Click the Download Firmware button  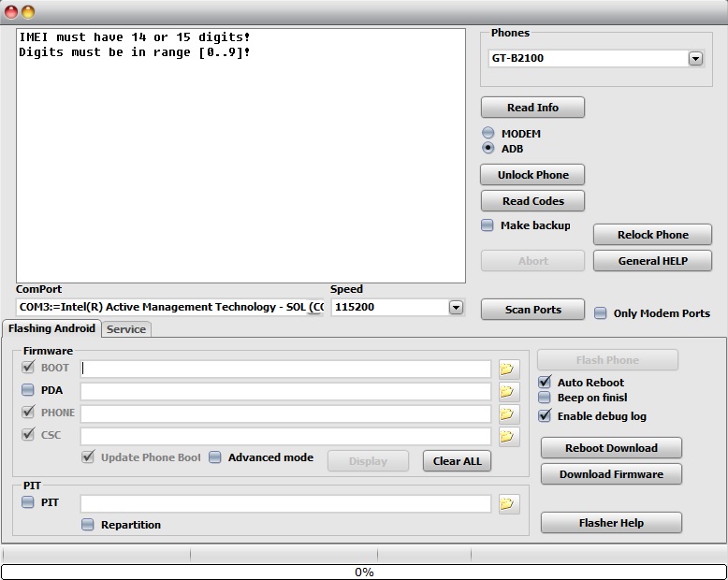[x=611, y=474]
